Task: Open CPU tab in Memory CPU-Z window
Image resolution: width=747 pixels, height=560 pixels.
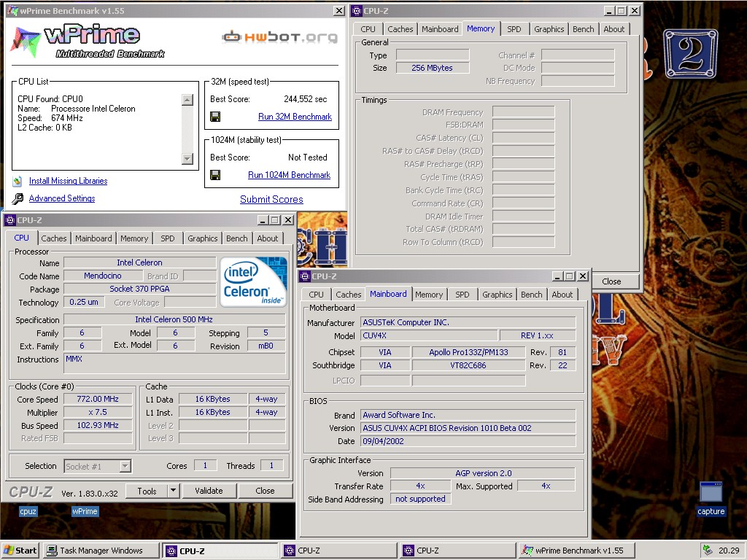Action: (x=368, y=29)
